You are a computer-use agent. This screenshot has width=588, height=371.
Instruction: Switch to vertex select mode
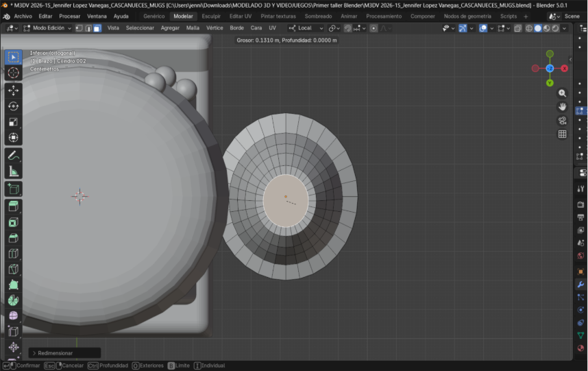point(78,28)
